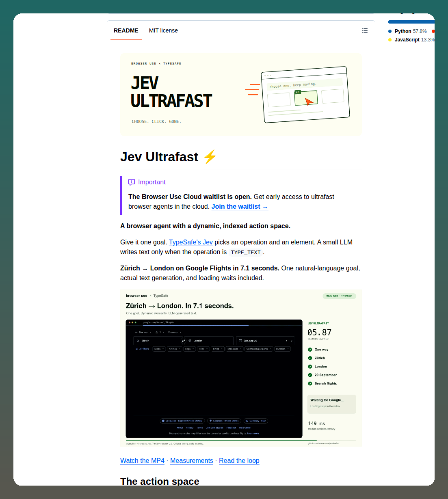Click the Jev Ultrafast page heading
This screenshot has width=448, height=499.
click(x=169, y=157)
